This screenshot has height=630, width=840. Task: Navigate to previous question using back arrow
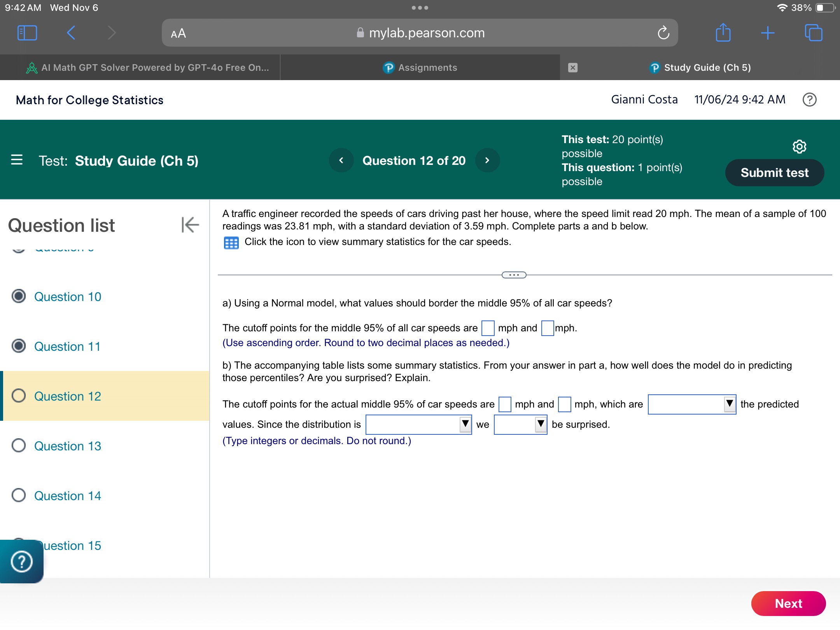(341, 161)
